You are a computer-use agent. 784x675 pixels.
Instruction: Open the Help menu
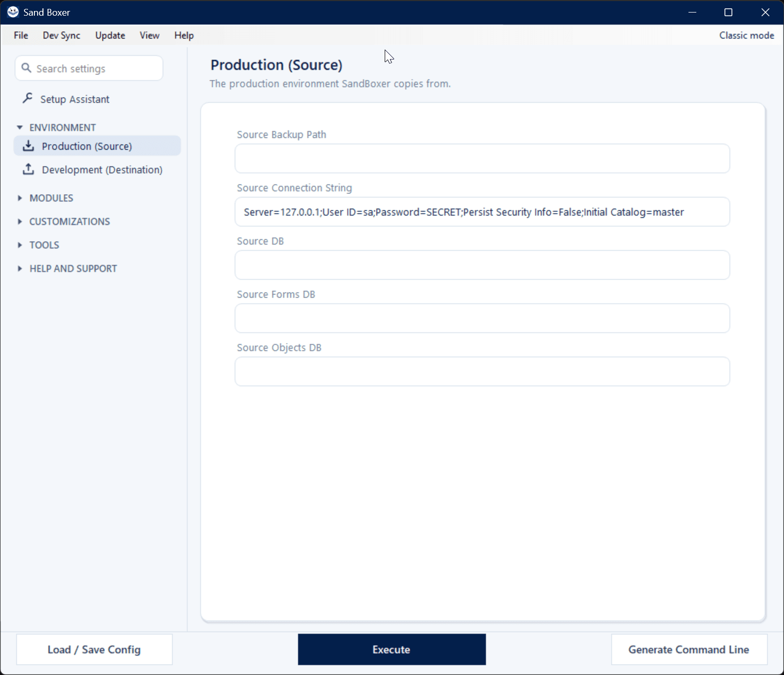point(184,35)
